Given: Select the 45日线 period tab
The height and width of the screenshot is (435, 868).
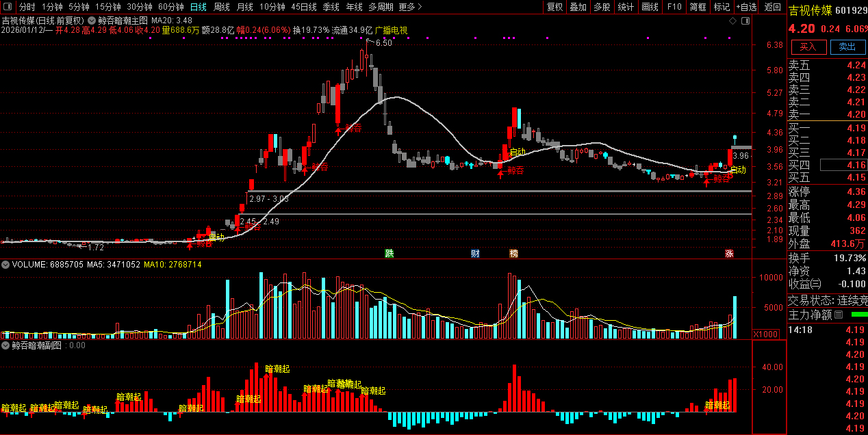Looking at the screenshot, I should pos(304,7).
